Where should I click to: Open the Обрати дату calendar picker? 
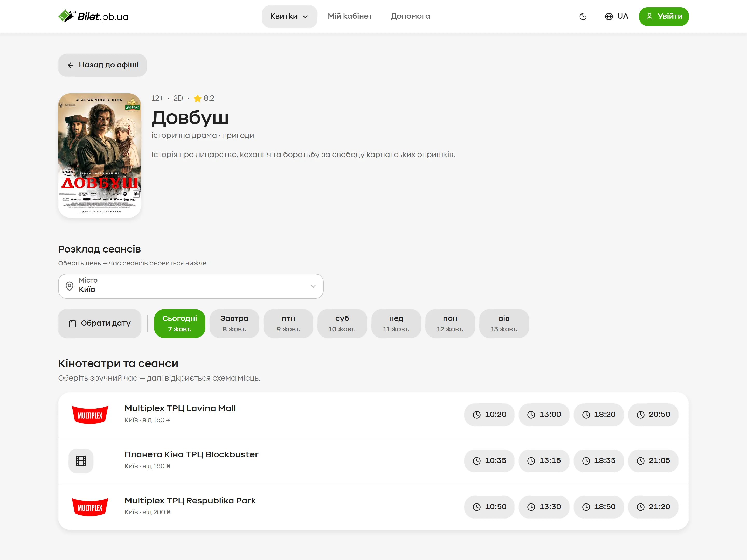tap(100, 323)
